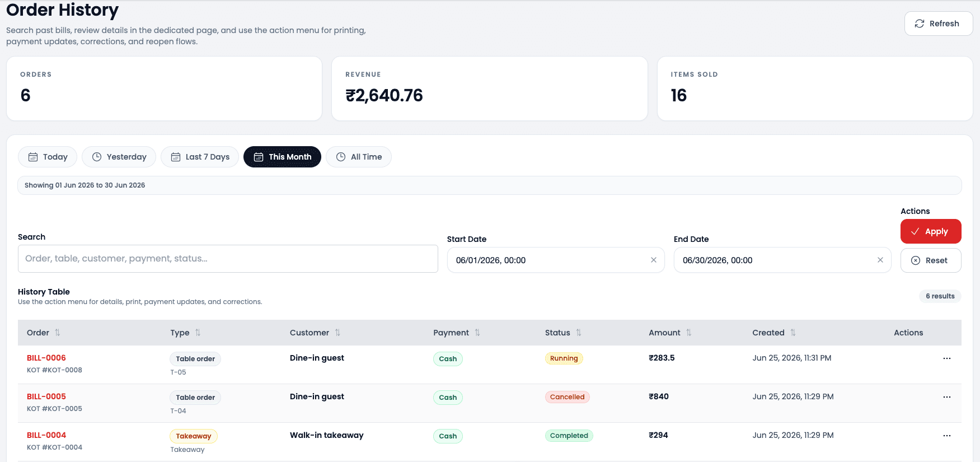
Task: Click Cash payment badge for BILL-0005
Action: click(x=448, y=398)
